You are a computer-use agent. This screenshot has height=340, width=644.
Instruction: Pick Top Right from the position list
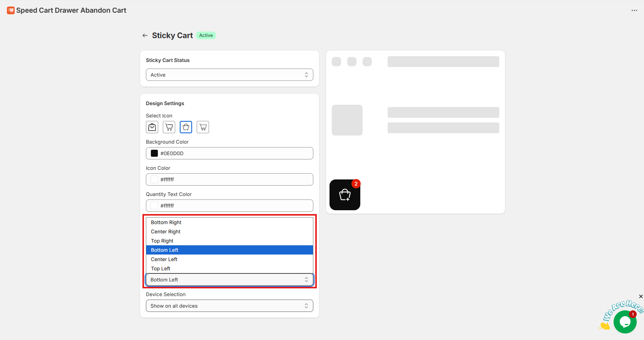[x=162, y=241]
